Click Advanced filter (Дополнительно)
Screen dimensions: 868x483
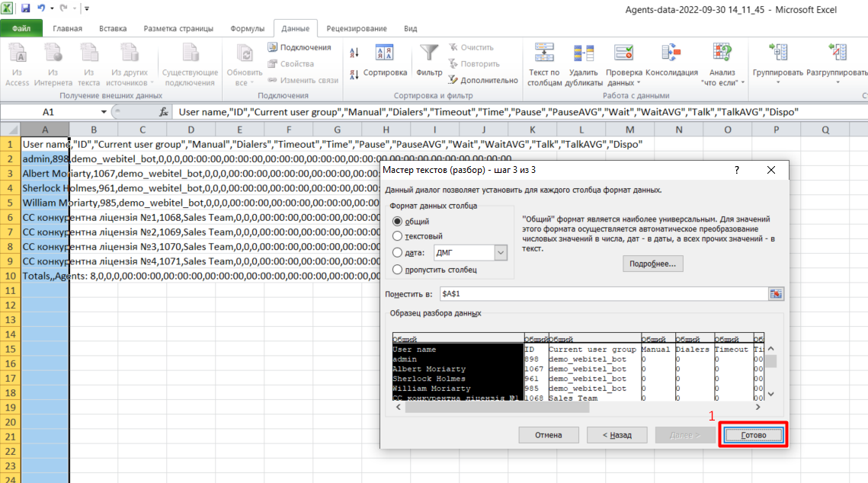pos(483,80)
